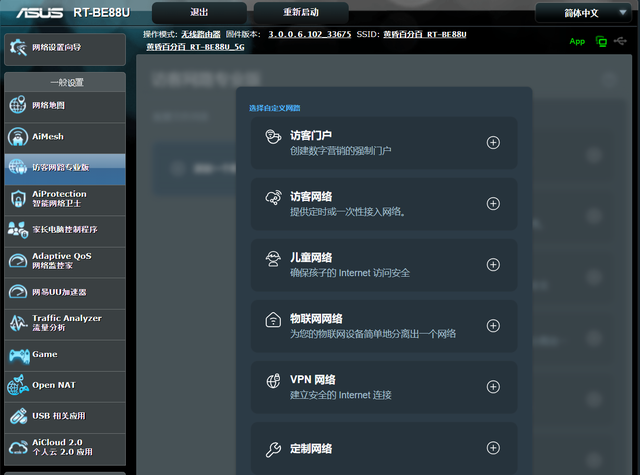Screen dimensions: 640x475
Task: Open the 无线路由器 operation mode link
Action: coord(201,34)
